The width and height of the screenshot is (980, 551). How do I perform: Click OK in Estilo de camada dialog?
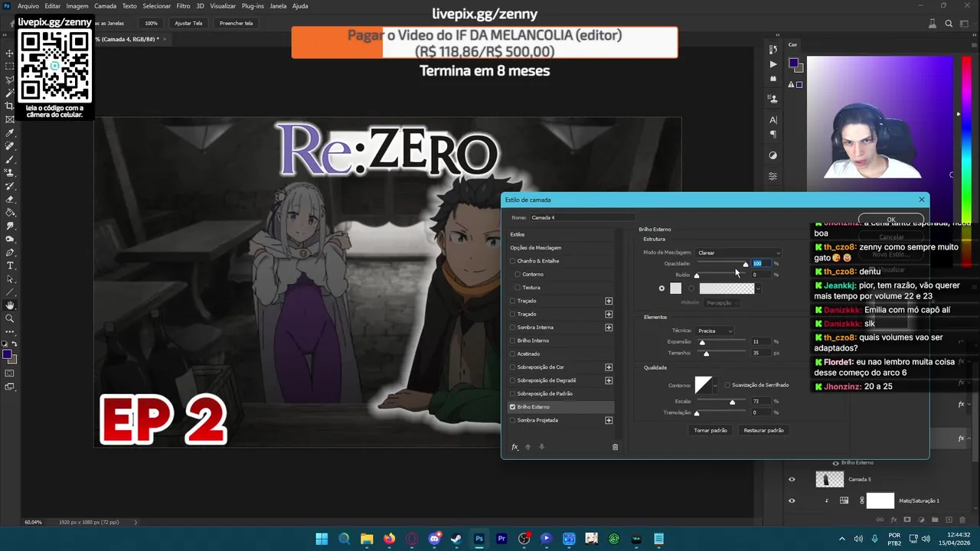point(891,220)
